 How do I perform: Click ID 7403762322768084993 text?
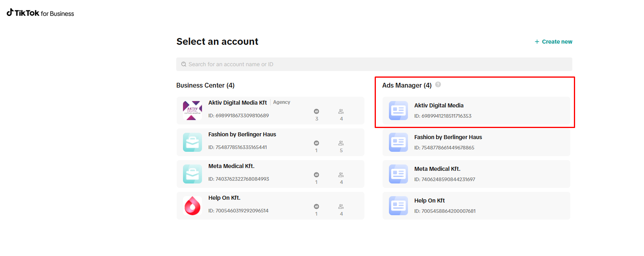pyautogui.click(x=239, y=179)
